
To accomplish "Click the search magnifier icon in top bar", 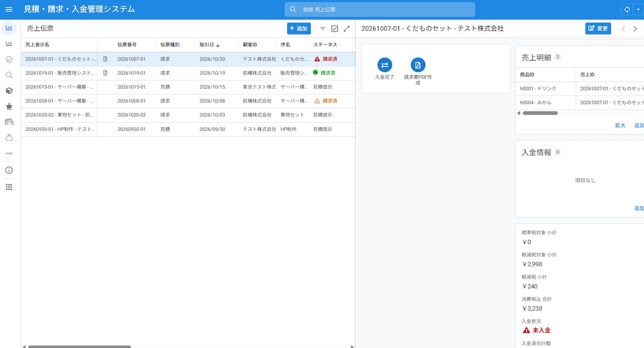I will click(x=293, y=9).
